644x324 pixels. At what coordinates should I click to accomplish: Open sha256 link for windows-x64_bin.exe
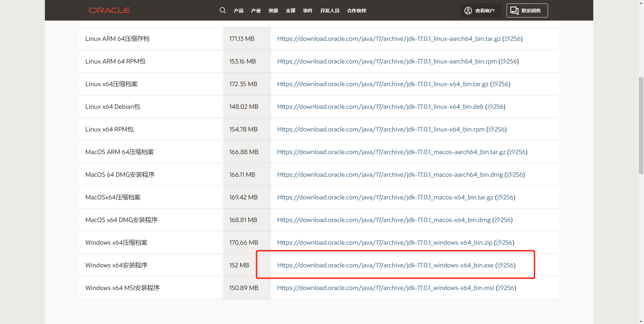coord(506,265)
